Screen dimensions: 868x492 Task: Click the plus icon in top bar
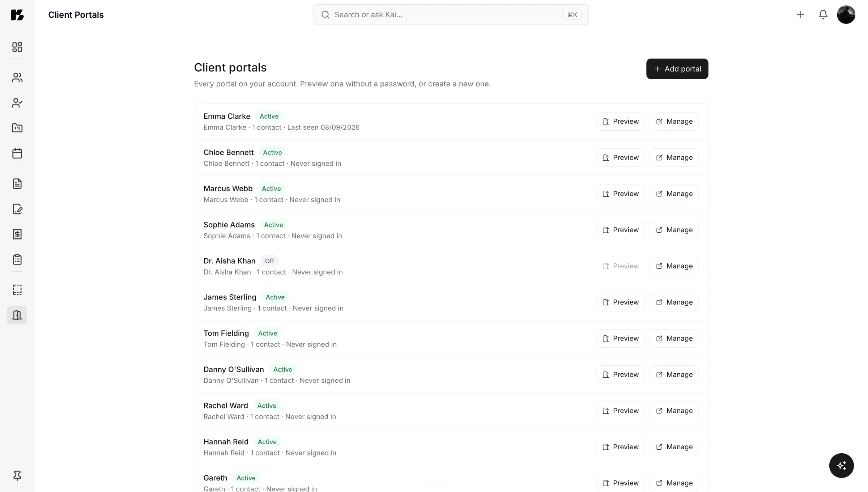[800, 15]
